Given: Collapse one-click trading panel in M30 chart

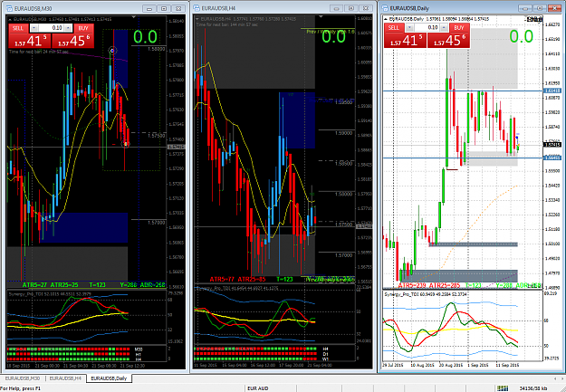Looking at the screenshot, I should tap(10, 19).
